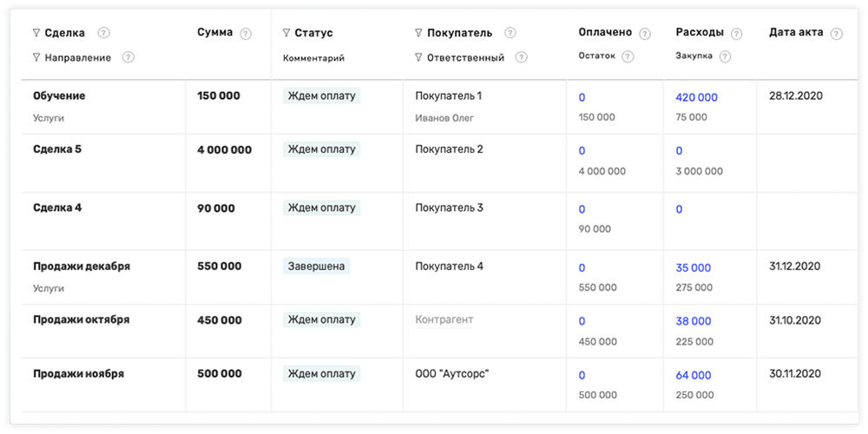Show the tooltip icon next to Ответственный
Screen dimensions: 868x434
521,58
